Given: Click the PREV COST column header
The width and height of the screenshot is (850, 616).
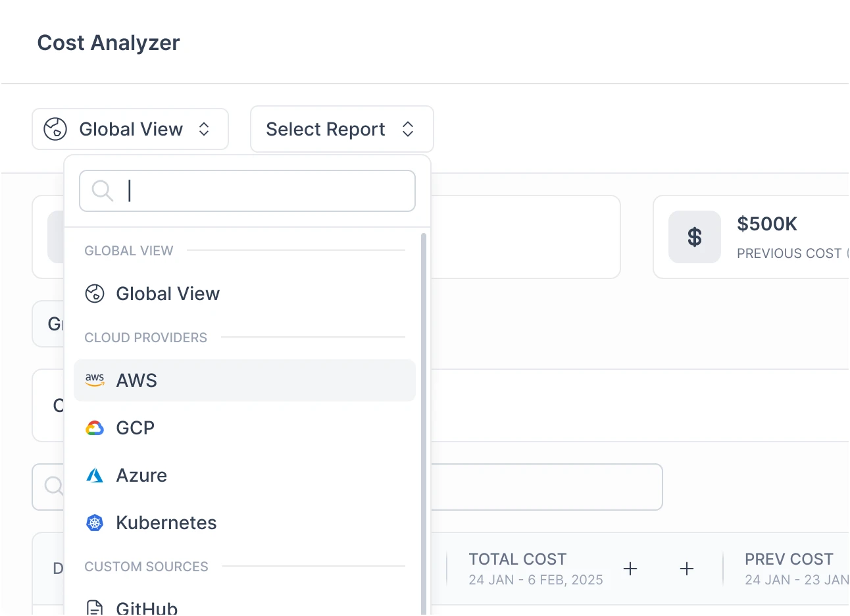Looking at the screenshot, I should pyautogui.click(x=789, y=559).
